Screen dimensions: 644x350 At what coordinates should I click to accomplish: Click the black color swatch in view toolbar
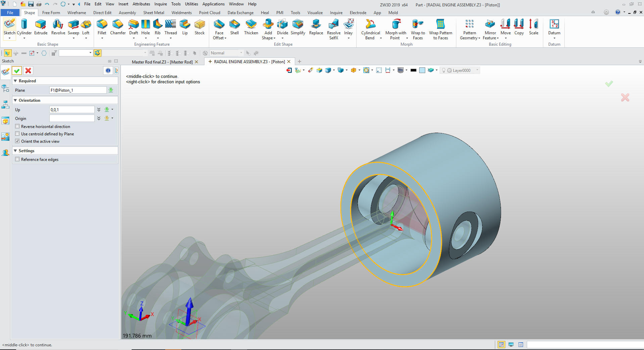pyautogui.click(x=413, y=70)
